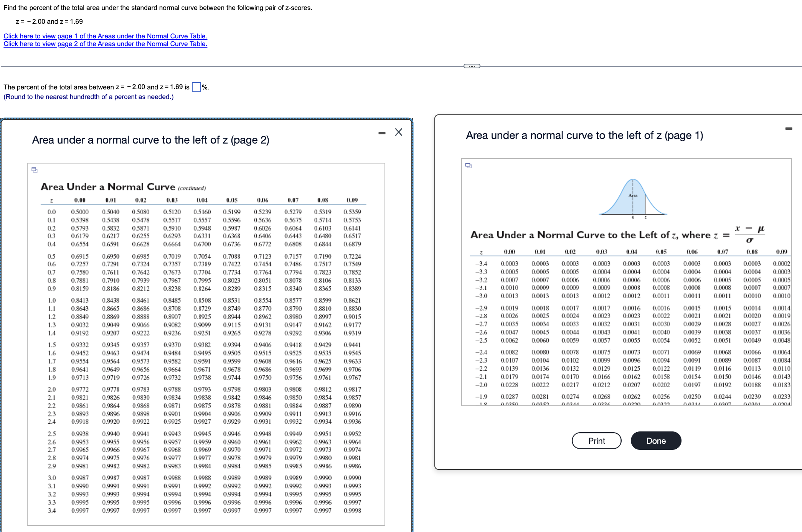Minimize the page 1 table popup

coord(789,129)
